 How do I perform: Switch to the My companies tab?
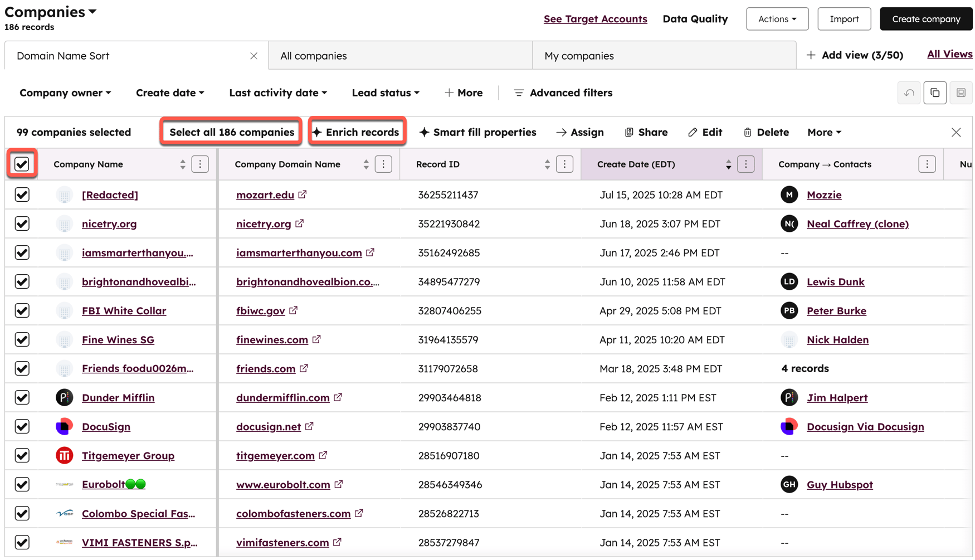579,56
